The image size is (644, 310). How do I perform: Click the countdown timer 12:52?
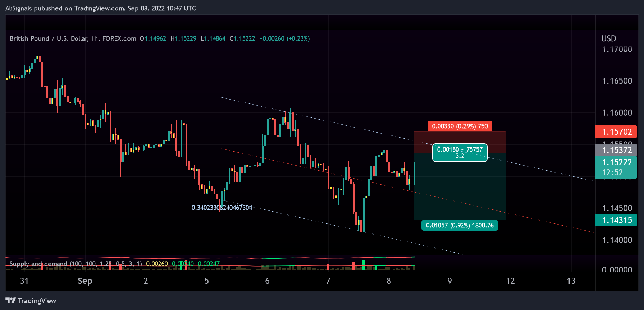point(612,173)
